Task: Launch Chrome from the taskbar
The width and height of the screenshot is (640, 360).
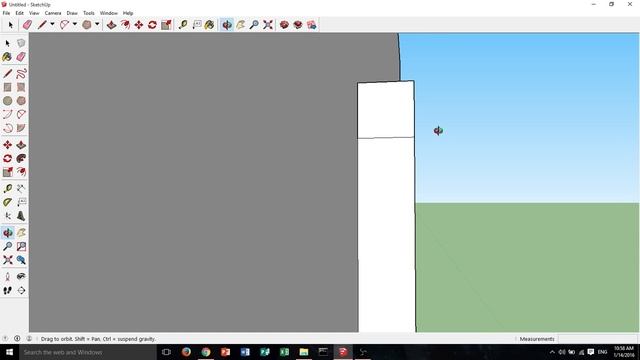Action: coord(206,352)
